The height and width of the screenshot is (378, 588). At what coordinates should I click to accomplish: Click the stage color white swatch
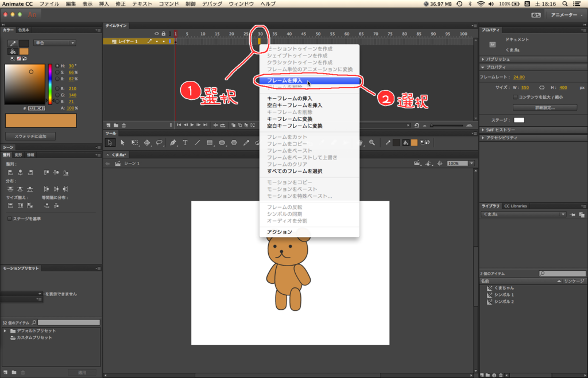coord(519,120)
